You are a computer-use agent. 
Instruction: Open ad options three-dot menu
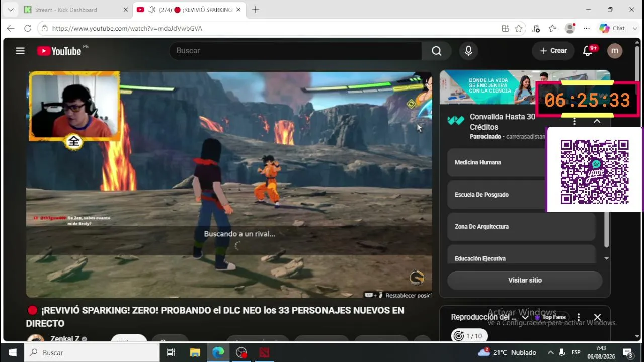coord(574,121)
